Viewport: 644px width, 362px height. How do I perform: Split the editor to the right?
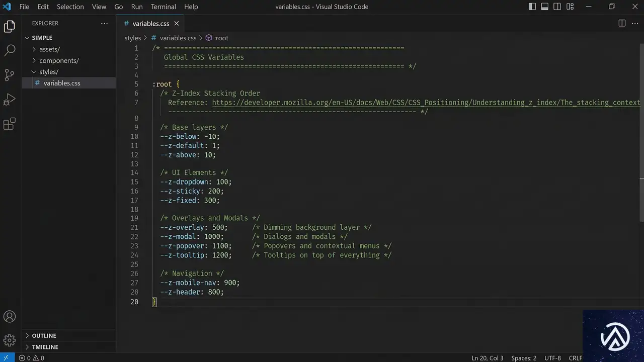click(x=622, y=23)
